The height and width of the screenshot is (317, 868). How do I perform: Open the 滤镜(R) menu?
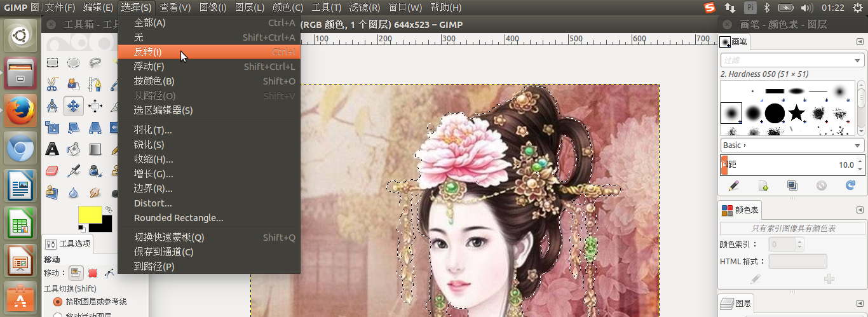[365, 8]
